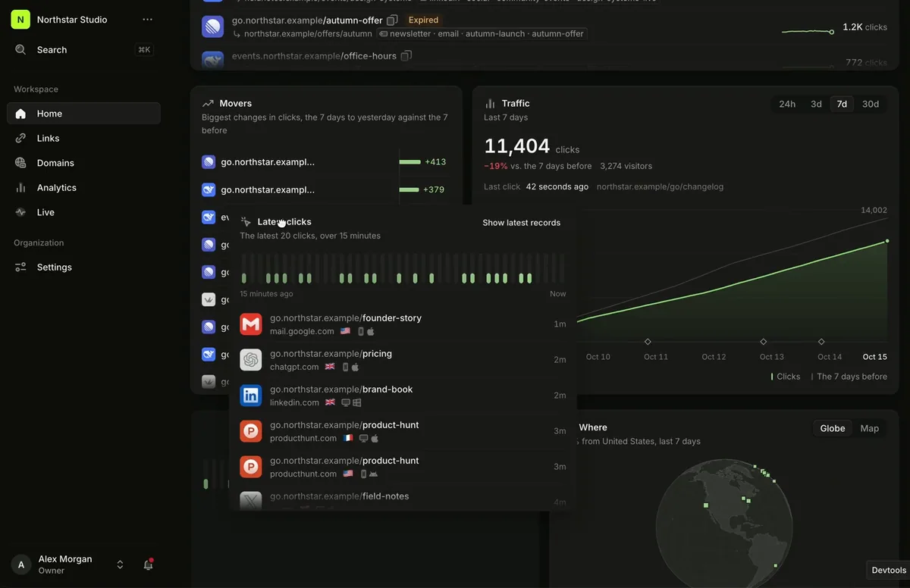This screenshot has width=910, height=588.
Task: Click the Search magnifier icon in sidebar
Action: (20, 49)
